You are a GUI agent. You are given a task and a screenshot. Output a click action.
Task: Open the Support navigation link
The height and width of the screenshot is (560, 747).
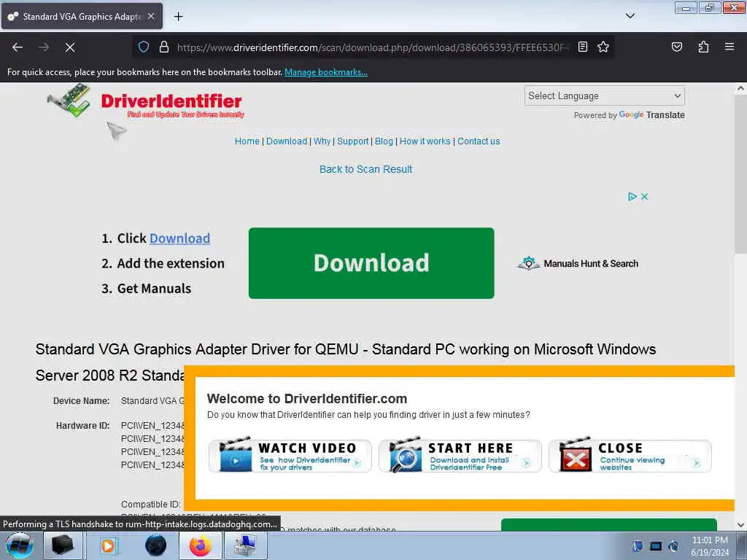tap(352, 141)
